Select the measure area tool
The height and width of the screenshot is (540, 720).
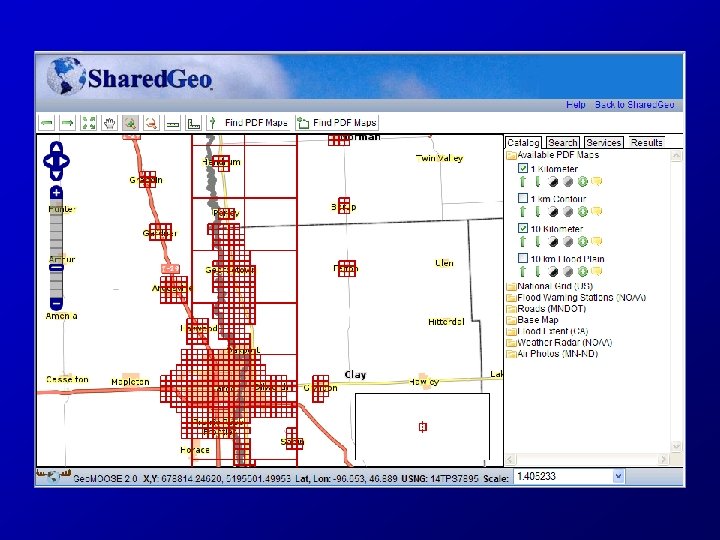[194, 123]
